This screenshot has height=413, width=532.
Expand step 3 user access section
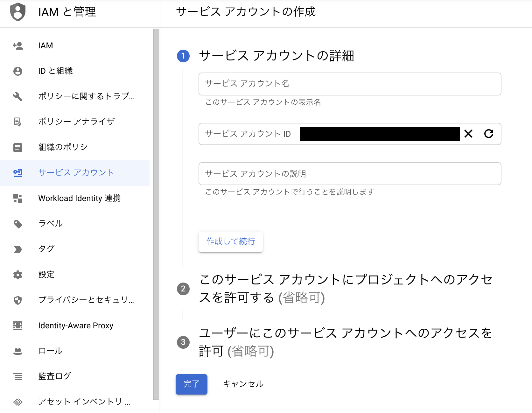tap(346, 342)
